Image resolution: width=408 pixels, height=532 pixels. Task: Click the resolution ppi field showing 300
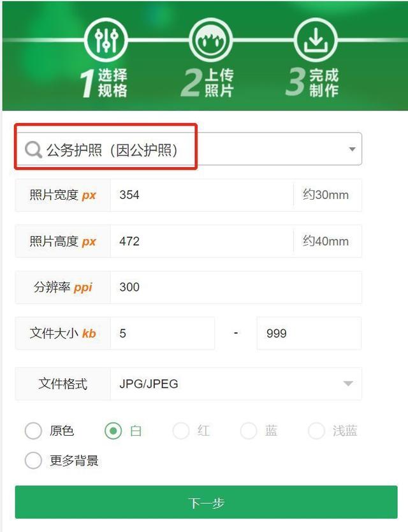[x=236, y=287]
